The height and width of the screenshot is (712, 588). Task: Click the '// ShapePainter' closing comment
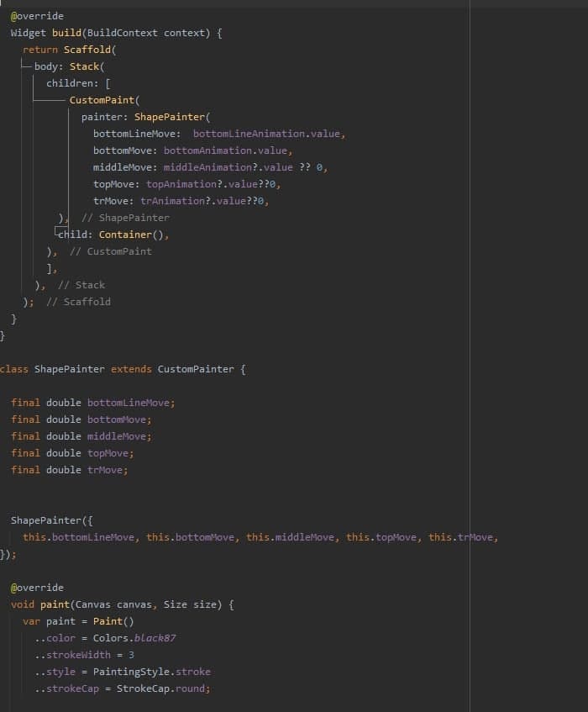126,218
